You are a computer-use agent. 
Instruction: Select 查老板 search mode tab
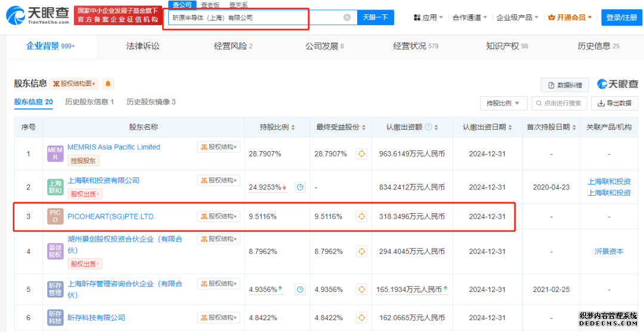[210, 5]
